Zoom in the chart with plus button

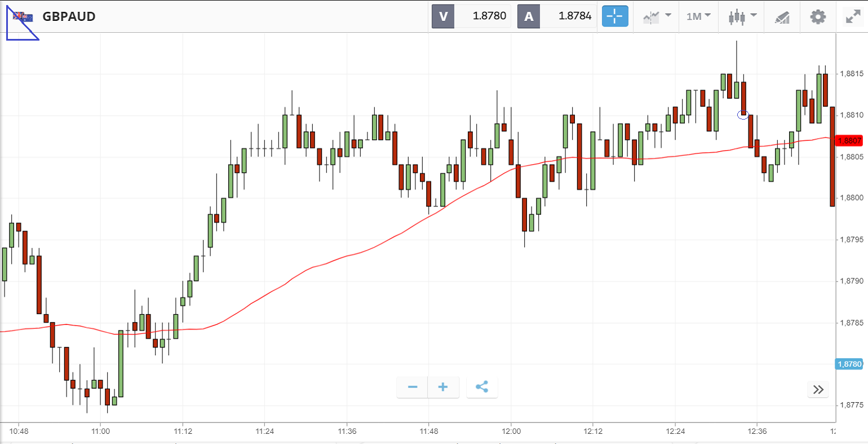coord(443,387)
